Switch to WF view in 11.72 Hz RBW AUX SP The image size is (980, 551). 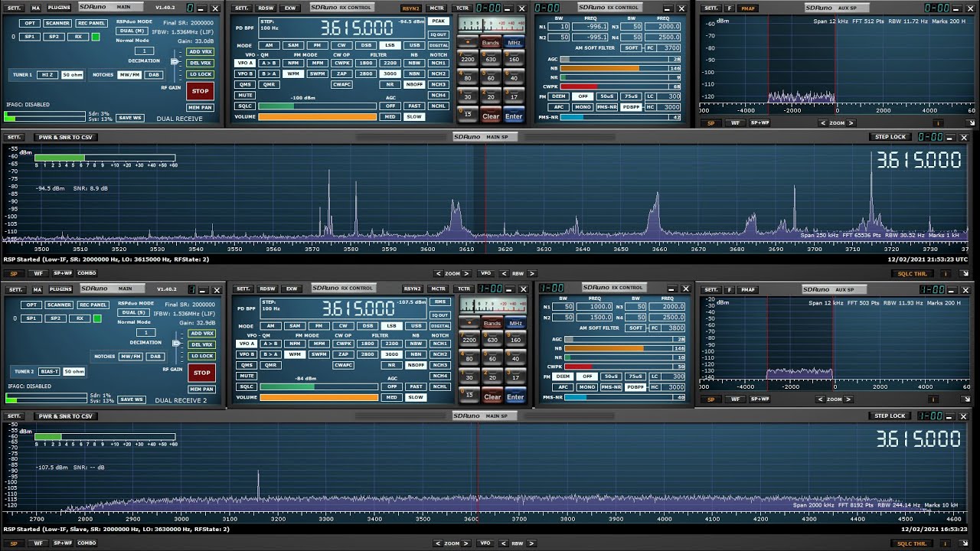click(735, 122)
